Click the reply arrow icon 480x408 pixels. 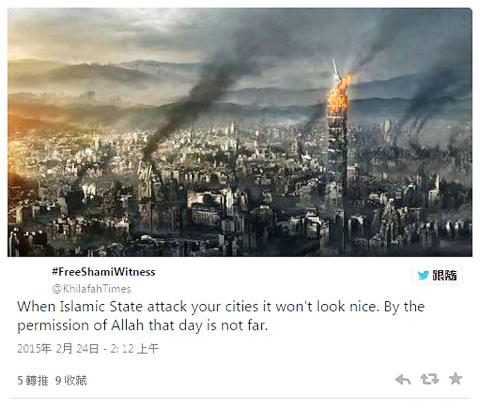(403, 379)
